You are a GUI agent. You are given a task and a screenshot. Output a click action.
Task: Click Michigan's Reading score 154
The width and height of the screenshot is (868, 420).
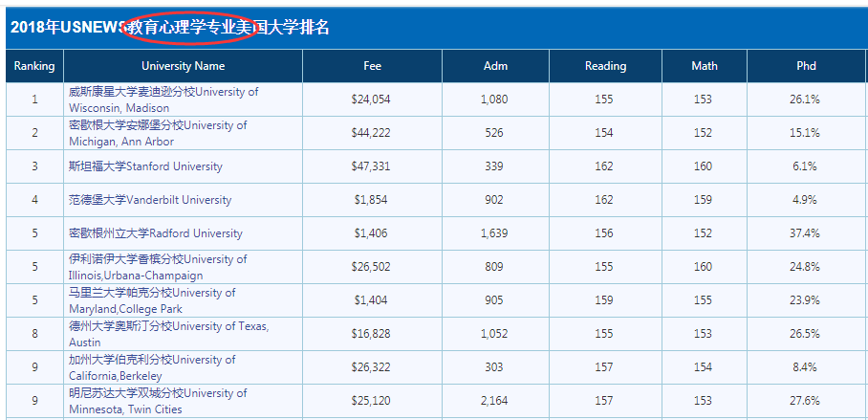[x=604, y=133]
